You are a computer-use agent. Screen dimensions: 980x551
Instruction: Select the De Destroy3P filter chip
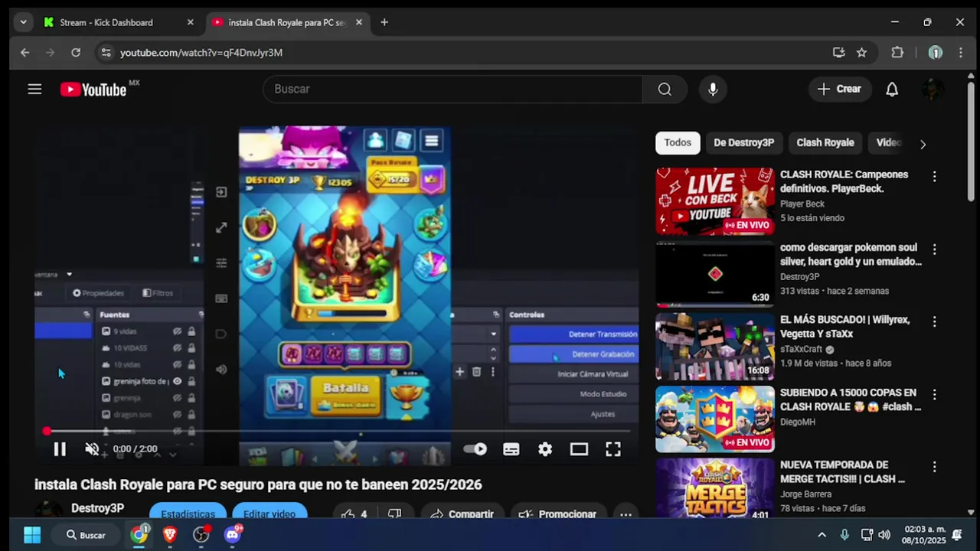[743, 142]
